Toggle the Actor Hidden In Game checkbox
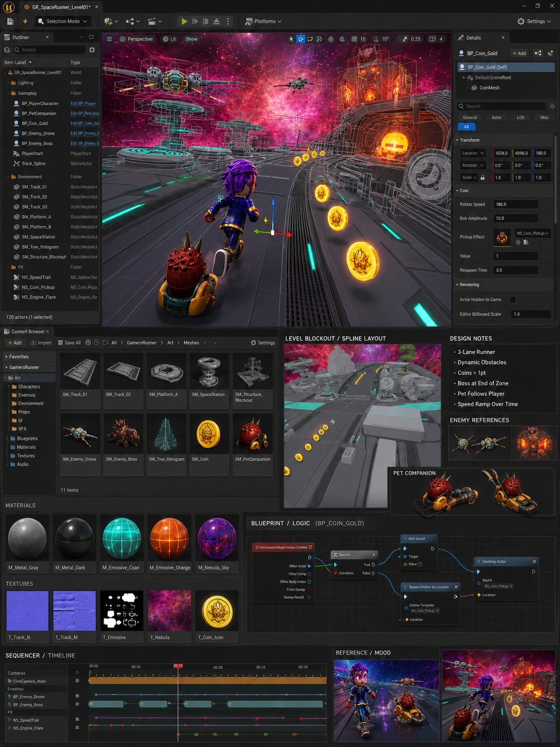 click(513, 300)
